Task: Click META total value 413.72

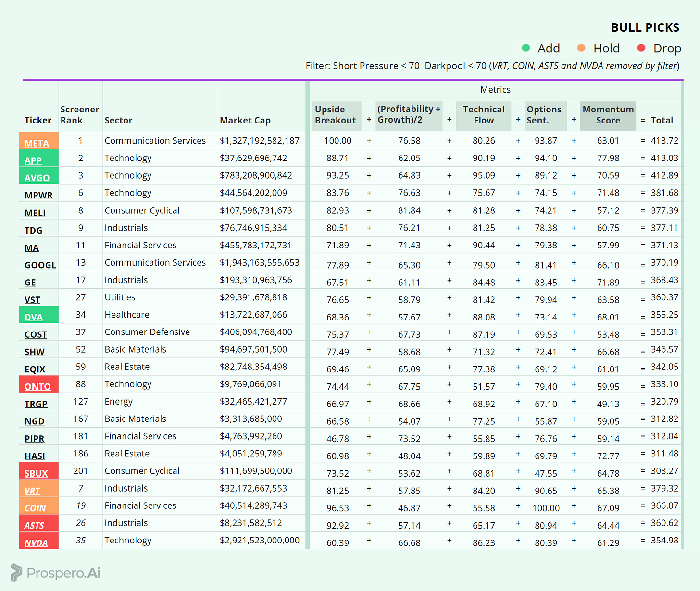Action: (x=664, y=141)
